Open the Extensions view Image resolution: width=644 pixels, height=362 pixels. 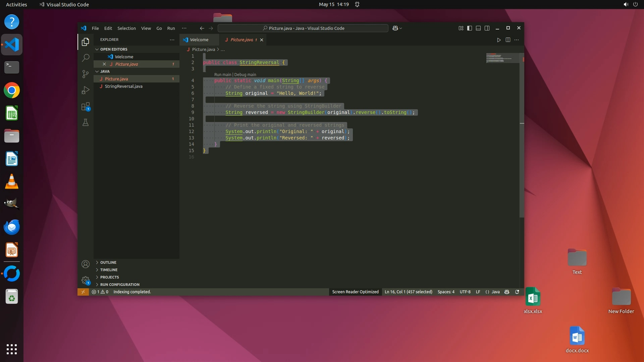coord(86,107)
